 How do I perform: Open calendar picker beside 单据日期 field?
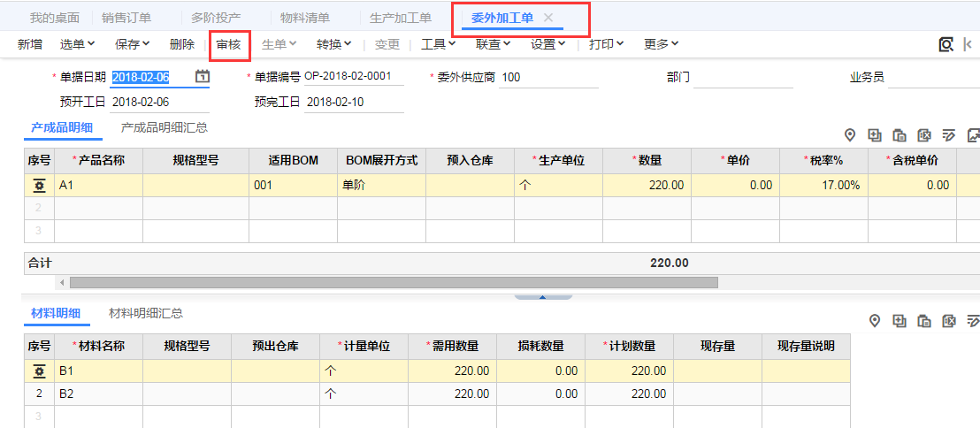pyautogui.click(x=203, y=77)
